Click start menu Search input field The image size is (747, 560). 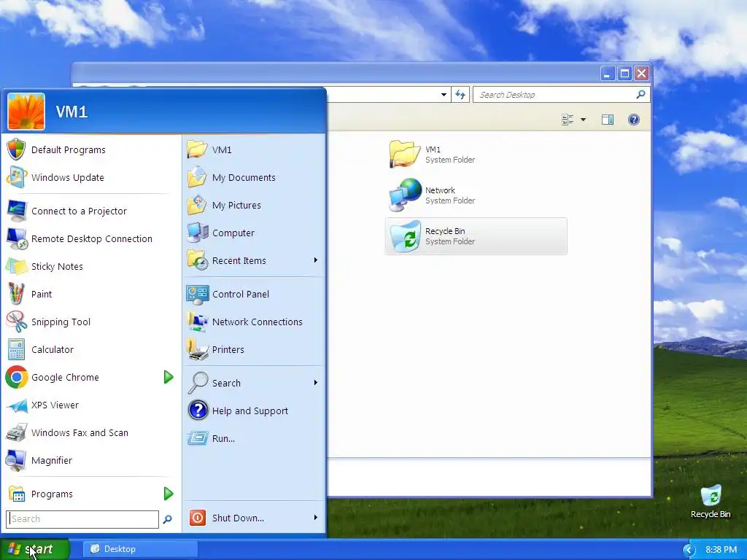pyautogui.click(x=82, y=519)
